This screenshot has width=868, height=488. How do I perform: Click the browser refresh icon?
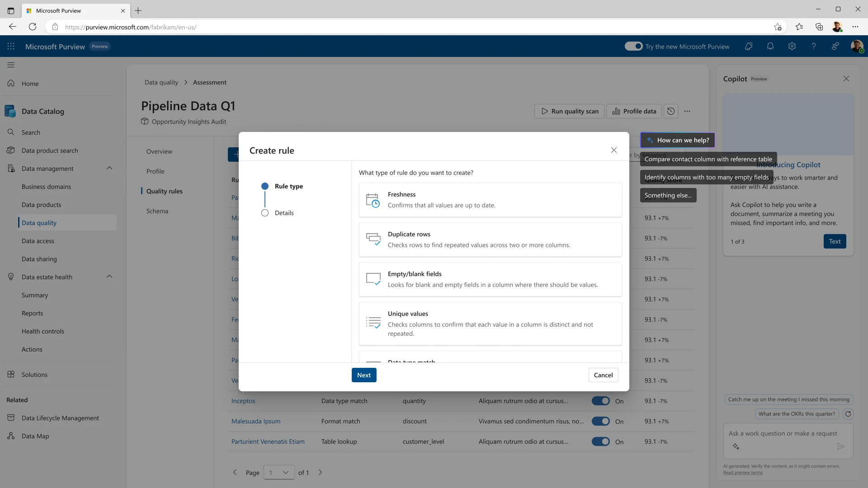click(x=33, y=27)
